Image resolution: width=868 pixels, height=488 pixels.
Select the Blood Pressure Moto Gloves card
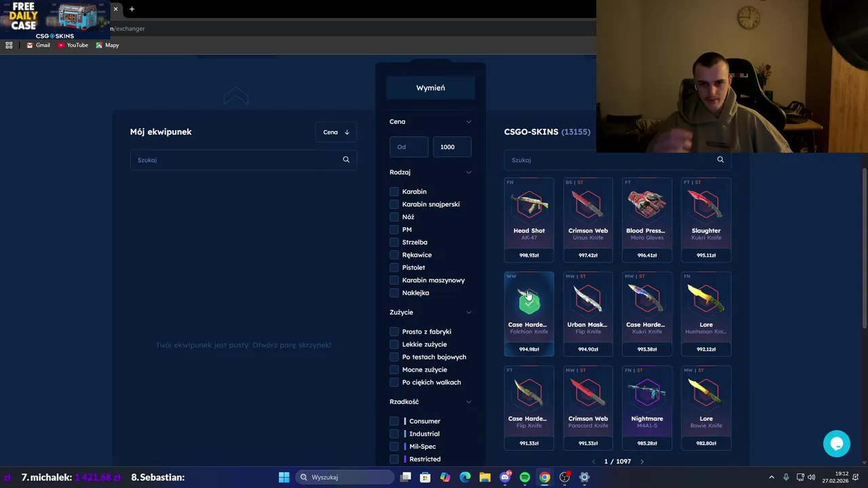[647, 220]
